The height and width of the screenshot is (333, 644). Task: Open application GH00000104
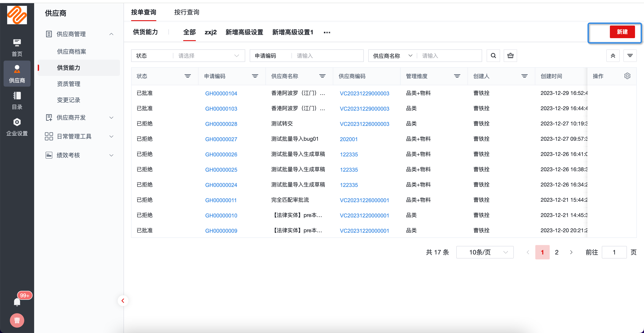[x=221, y=93]
